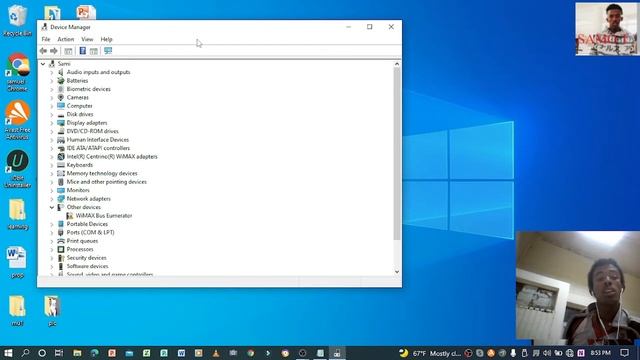
Task: Click the Device Manager window title icon
Action: [44, 27]
